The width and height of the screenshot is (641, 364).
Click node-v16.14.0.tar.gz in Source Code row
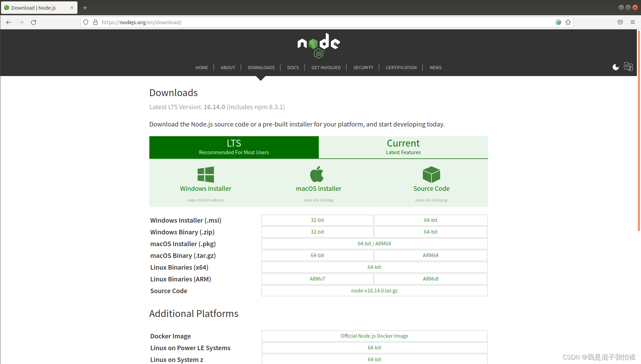tap(374, 291)
